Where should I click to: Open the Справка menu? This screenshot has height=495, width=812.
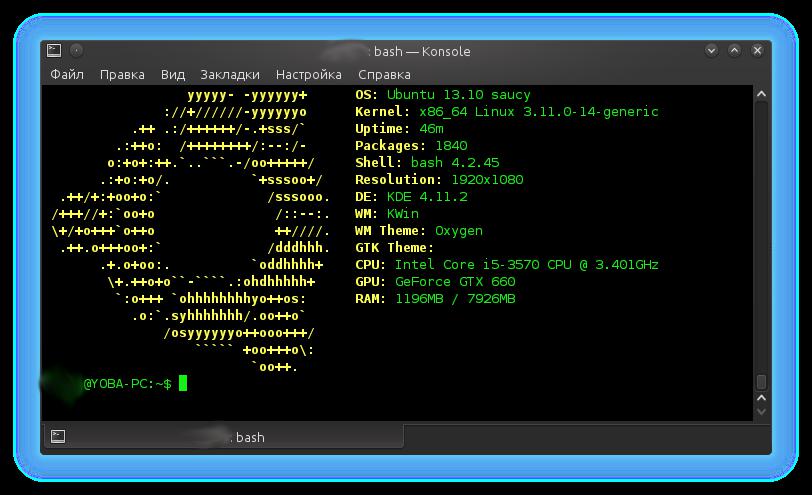pyautogui.click(x=384, y=75)
